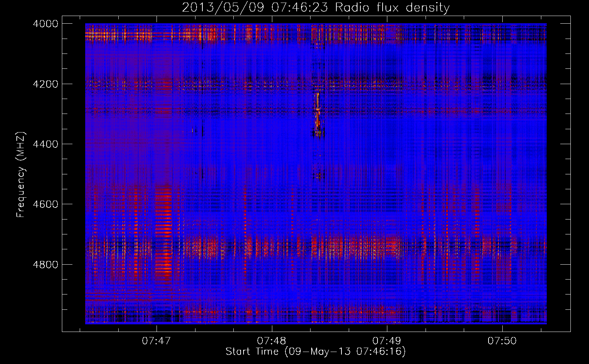Click the 07:49 time tick label
This screenshot has height=364, width=589.
(x=387, y=341)
